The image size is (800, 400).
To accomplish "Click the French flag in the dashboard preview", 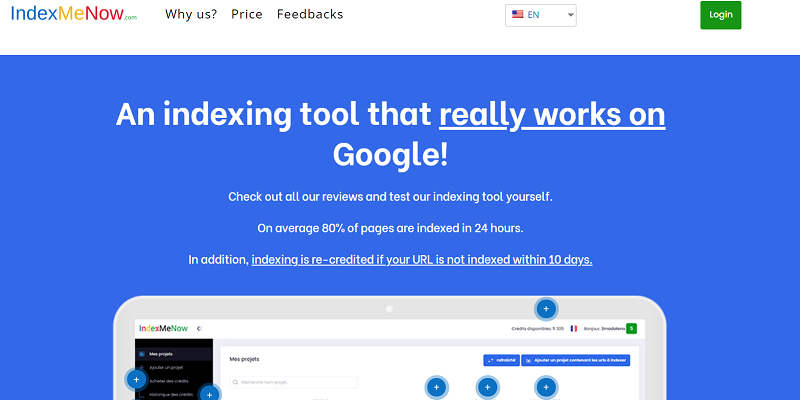I will 573,329.
